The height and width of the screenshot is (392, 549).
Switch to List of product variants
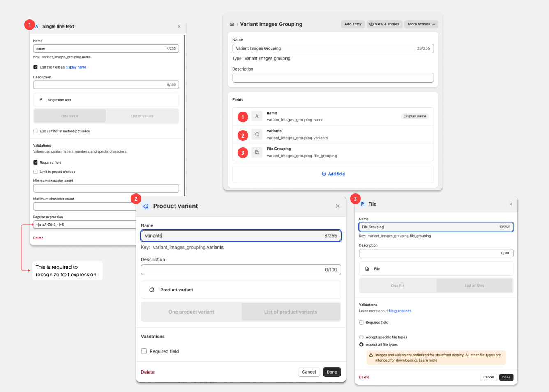(291, 312)
